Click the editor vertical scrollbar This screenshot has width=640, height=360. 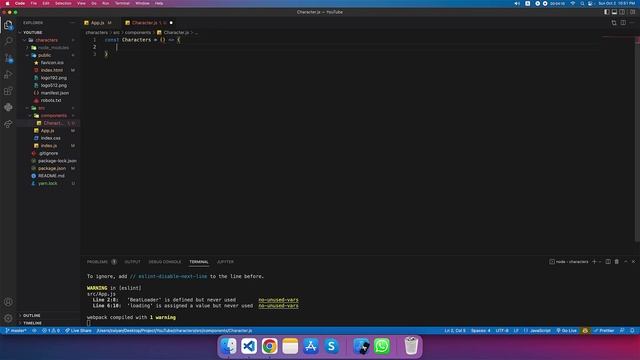coord(637,139)
